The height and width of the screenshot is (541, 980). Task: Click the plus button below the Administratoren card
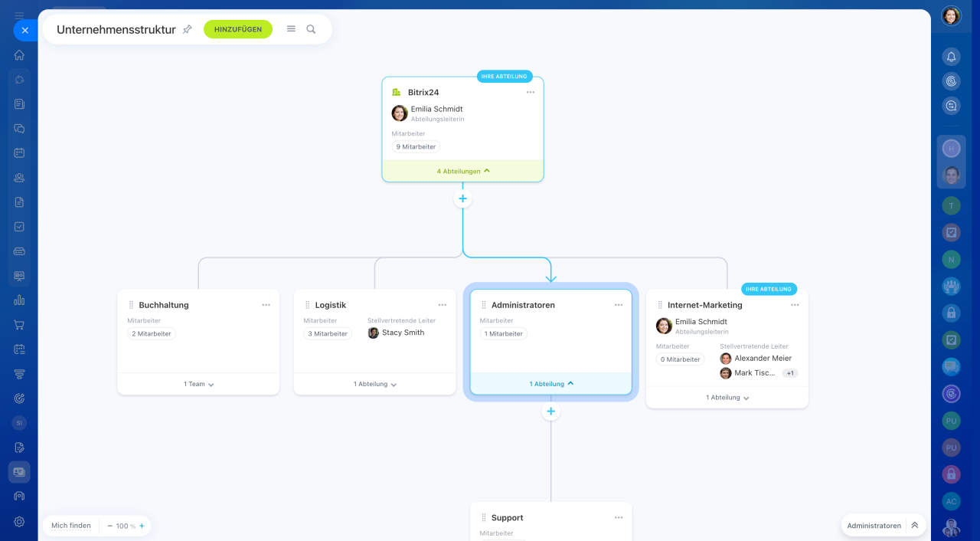click(550, 411)
